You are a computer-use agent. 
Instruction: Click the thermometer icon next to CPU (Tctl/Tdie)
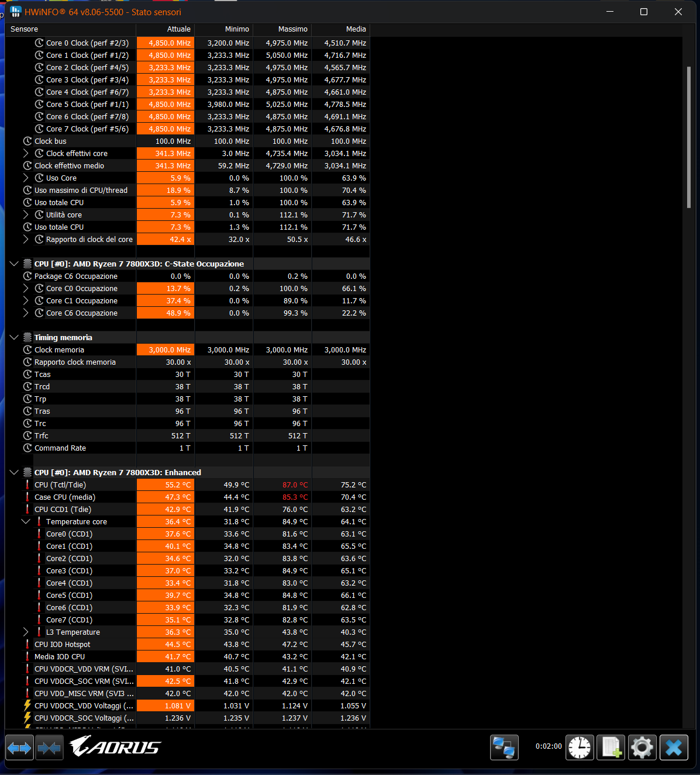pyautogui.click(x=27, y=485)
